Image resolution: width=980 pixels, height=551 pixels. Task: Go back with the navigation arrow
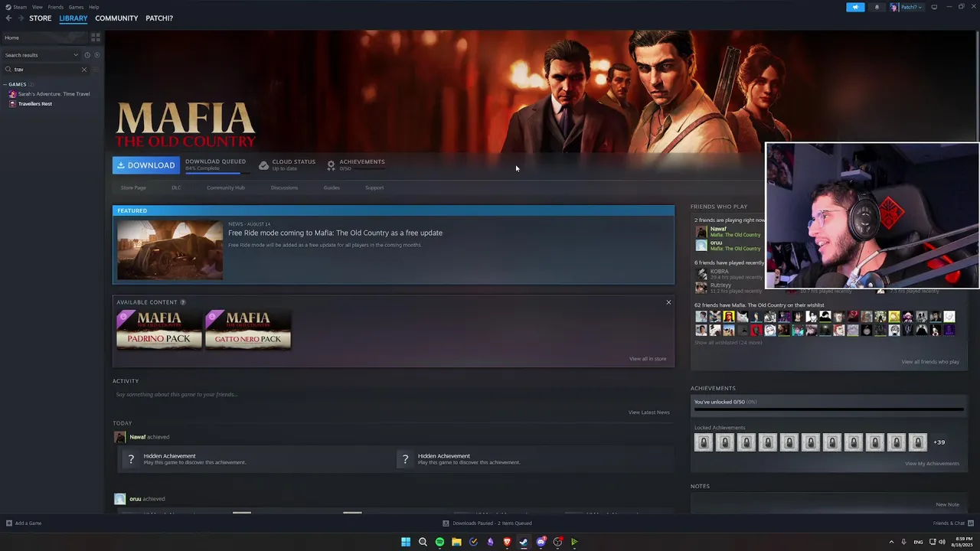point(8,18)
